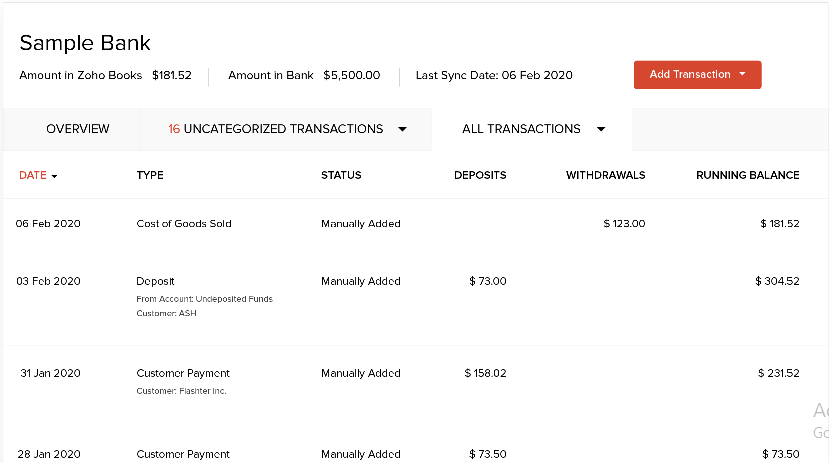This screenshot has height=463, width=829.
Task: Switch to the Overview tab
Action: (x=78, y=129)
